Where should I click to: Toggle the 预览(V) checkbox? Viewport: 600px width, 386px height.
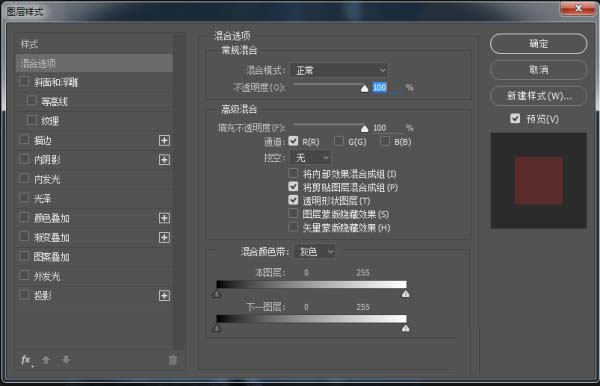[x=515, y=119]
